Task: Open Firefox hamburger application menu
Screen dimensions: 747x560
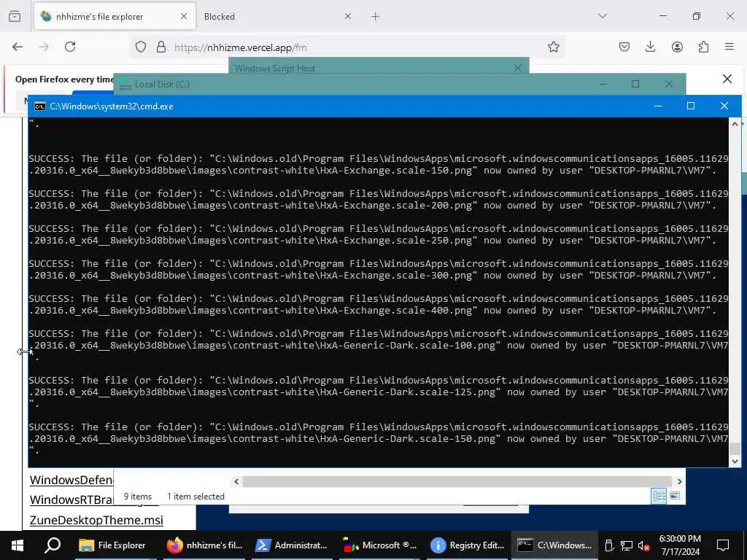Action: [729, 47]
